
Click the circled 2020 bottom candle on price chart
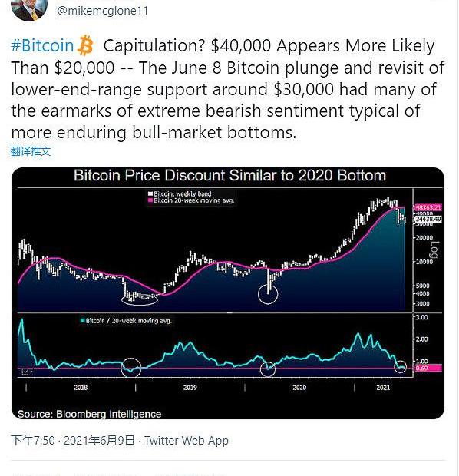(268, 294)
